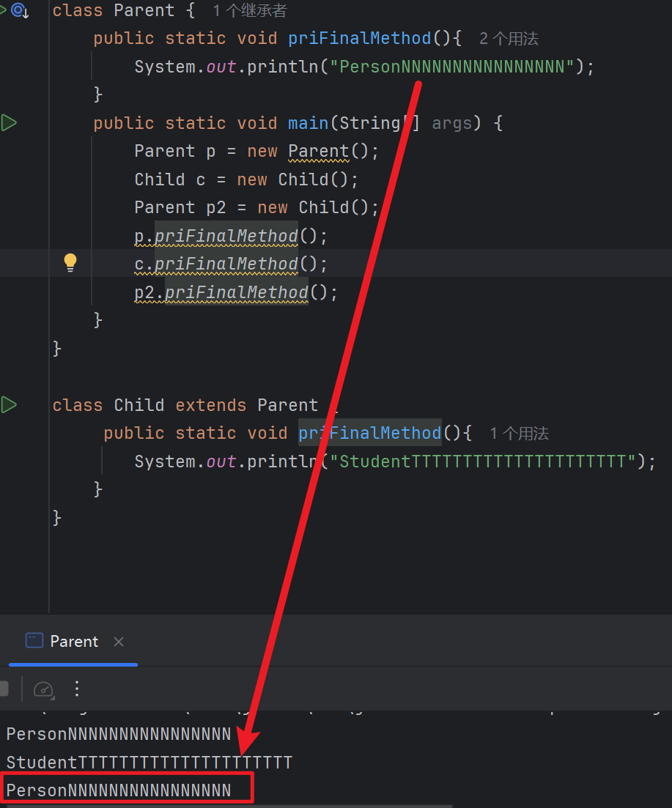Screen dimensions: 672x808
Task: Click the run icon beside the main method
Action: [x=9, y=123]
